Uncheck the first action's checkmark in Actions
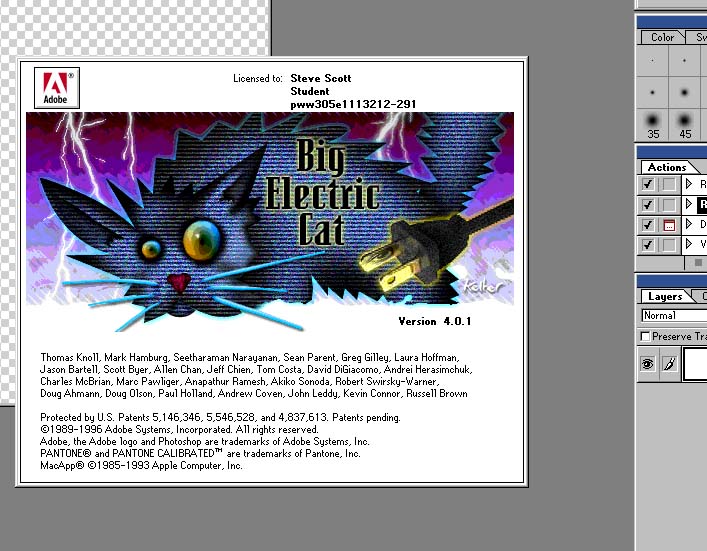The height and width of the screenshot is (551, 707). (648, 185)
